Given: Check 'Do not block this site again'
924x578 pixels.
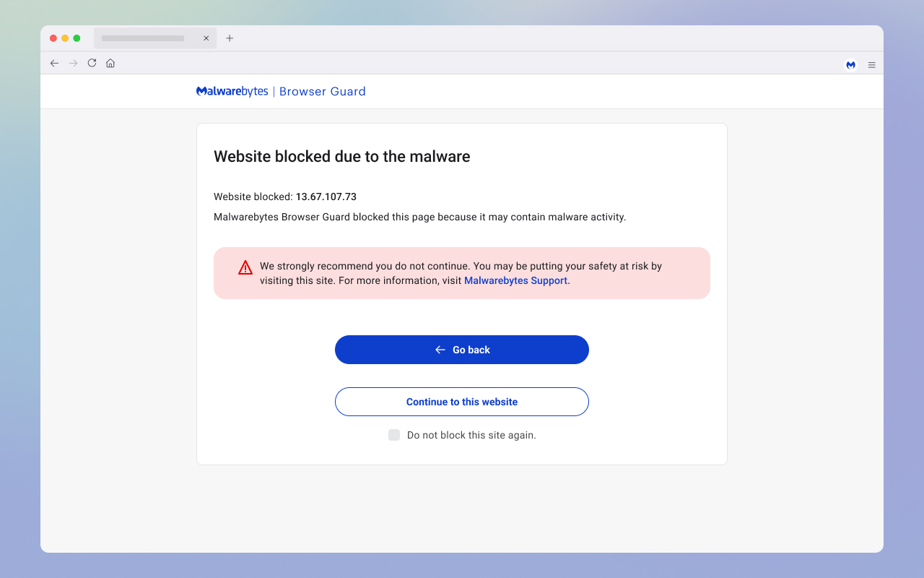Looking at the screenshot, I should 394,435.
